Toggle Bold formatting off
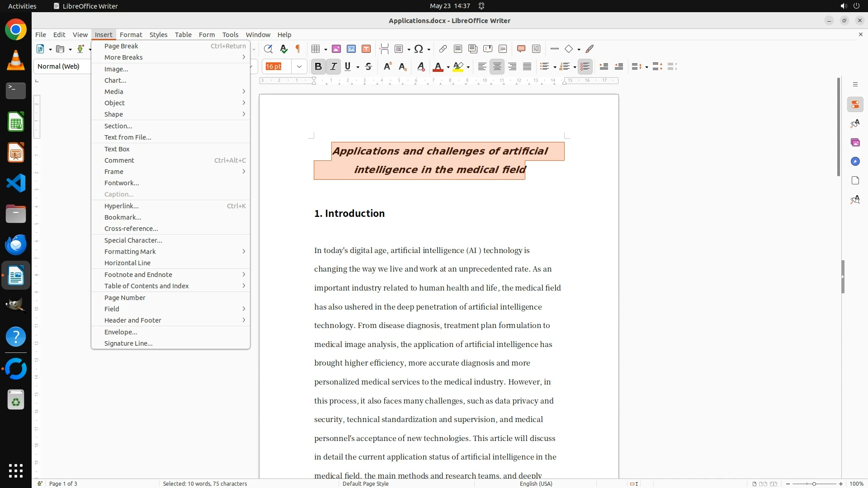This screenshot has width=868, height=488. point(318,66)
